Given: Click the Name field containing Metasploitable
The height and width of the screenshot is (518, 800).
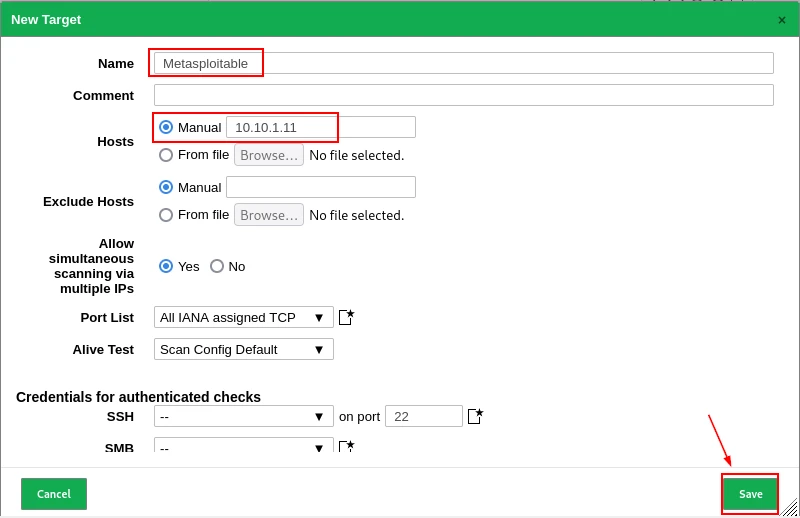Looking at the screenshot, I should 463,63.
